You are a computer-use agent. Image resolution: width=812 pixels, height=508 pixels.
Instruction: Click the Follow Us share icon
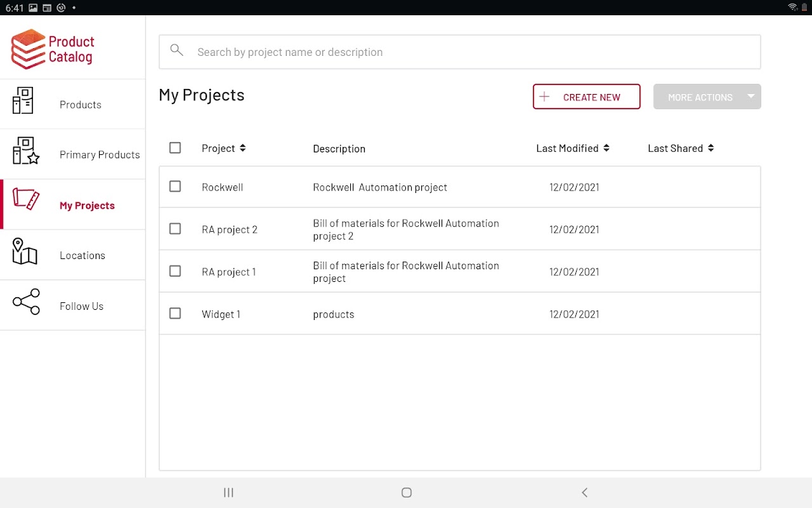tap(26, 302)
